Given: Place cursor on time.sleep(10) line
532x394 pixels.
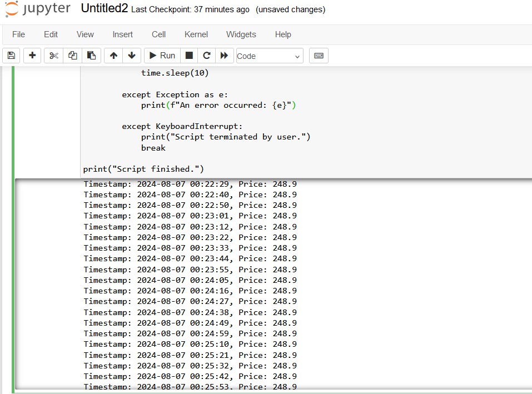Looking at the screenshot, I should [175, 73].
